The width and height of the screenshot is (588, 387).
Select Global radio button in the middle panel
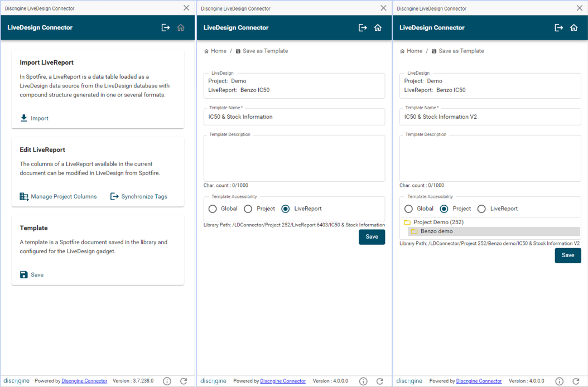(213, 209)
